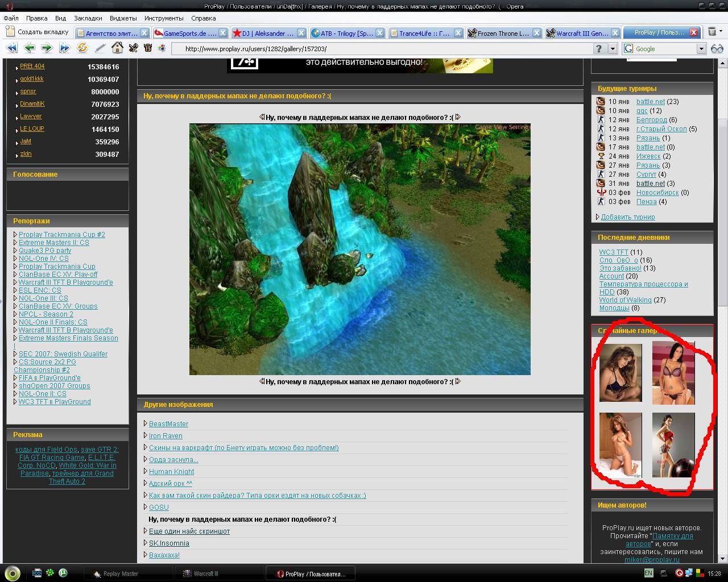Click the page vertical scrollbar
Image resolution: width=728 pixels, height=582 pixels.
click(x=723, y=310)
